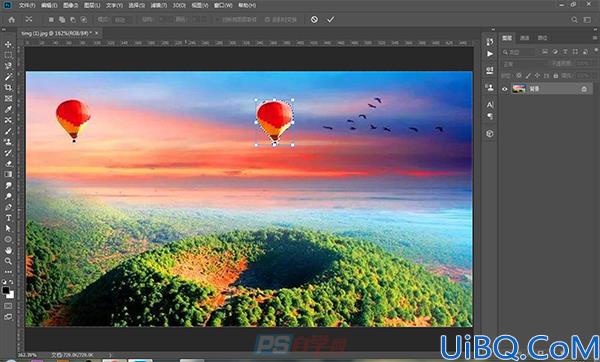Select the Clone Stamp tool
The image size is (600, 362).
8,142
